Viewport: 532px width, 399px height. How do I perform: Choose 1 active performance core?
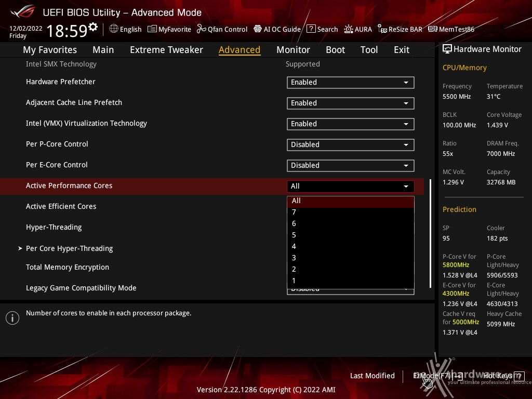351,281
